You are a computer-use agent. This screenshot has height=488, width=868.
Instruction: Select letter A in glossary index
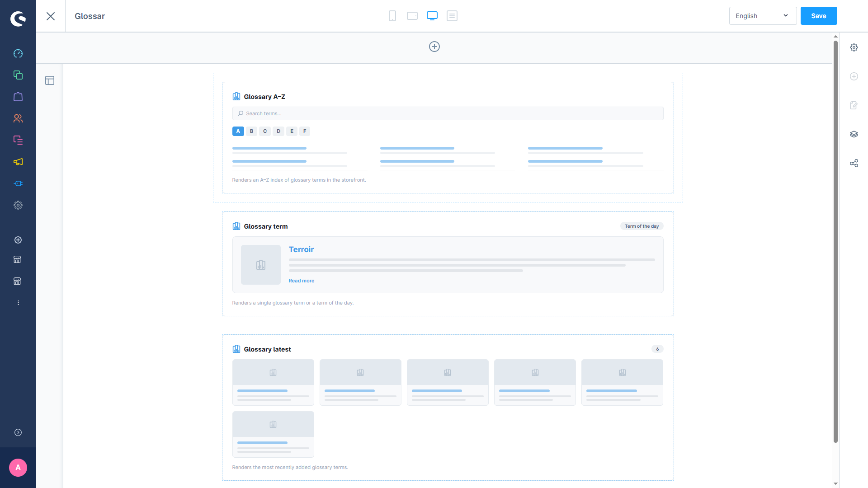click(x=238, y=131)
